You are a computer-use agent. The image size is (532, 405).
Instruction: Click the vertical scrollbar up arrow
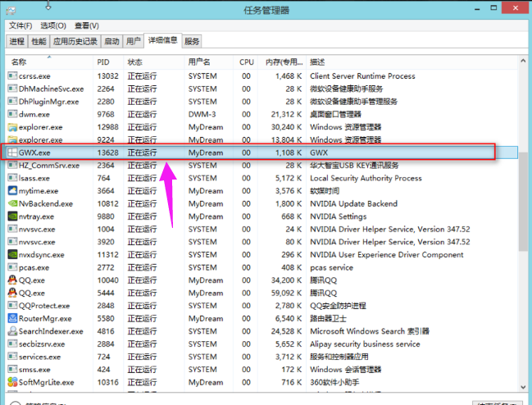pos(525,61)
